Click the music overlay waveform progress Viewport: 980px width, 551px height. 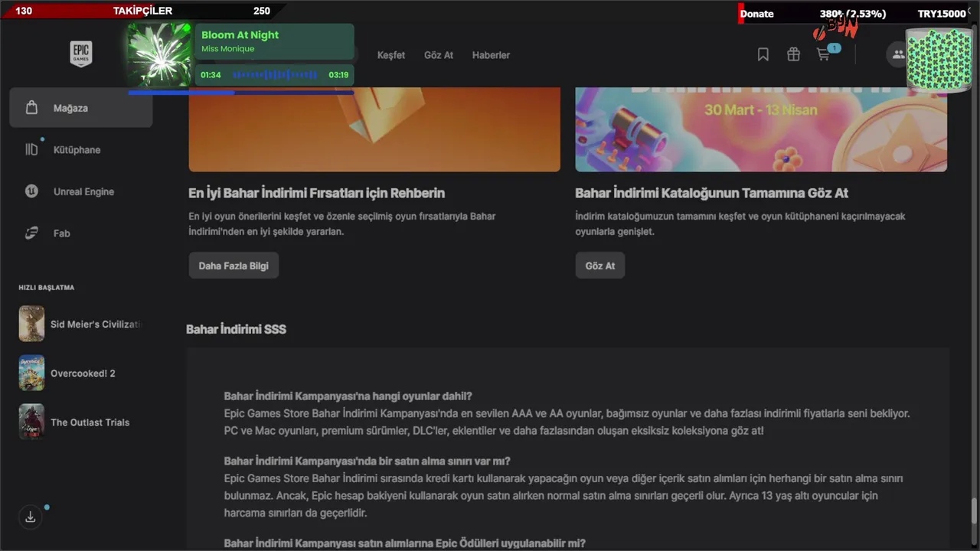point(274,75)
